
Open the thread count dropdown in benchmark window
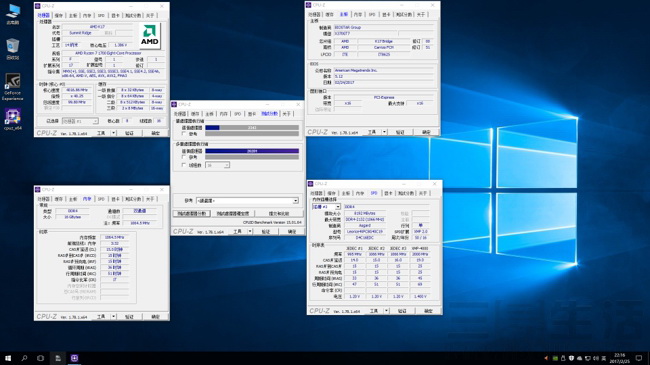coord(217,165)
